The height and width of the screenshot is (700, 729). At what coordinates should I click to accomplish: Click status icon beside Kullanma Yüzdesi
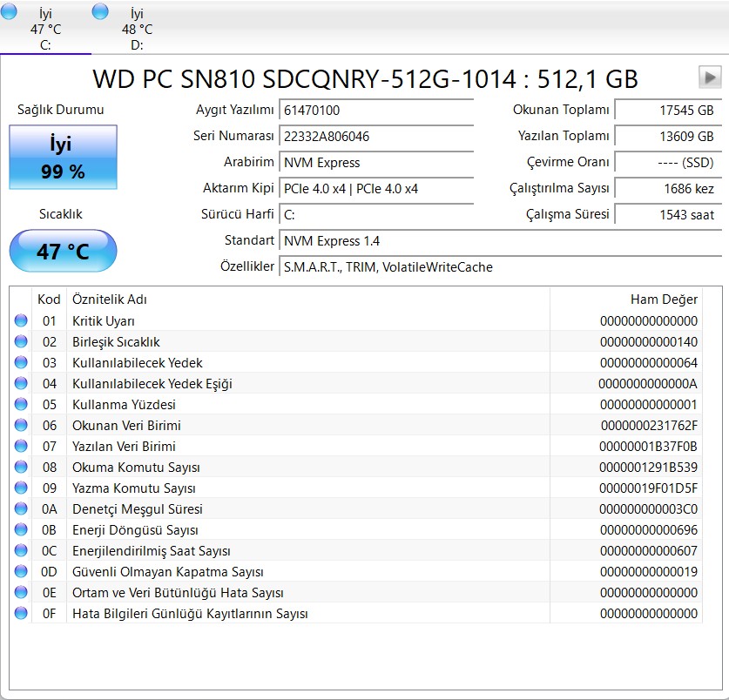21,405
